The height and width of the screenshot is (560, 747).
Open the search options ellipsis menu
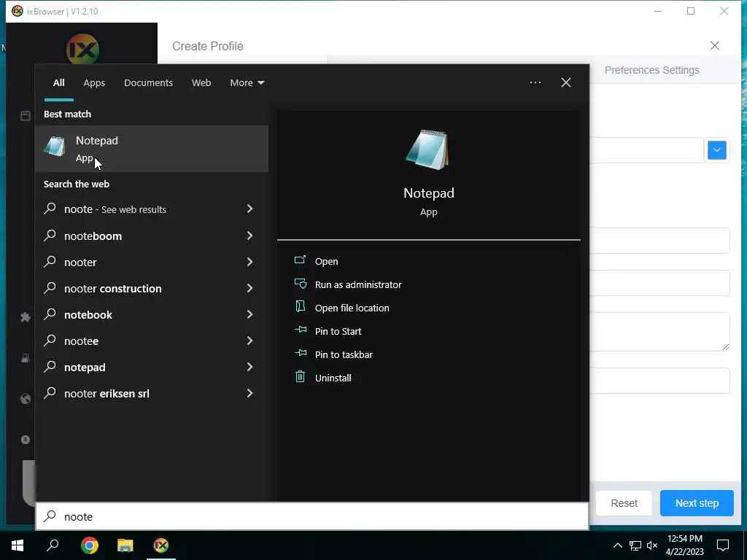click(535, 82)
